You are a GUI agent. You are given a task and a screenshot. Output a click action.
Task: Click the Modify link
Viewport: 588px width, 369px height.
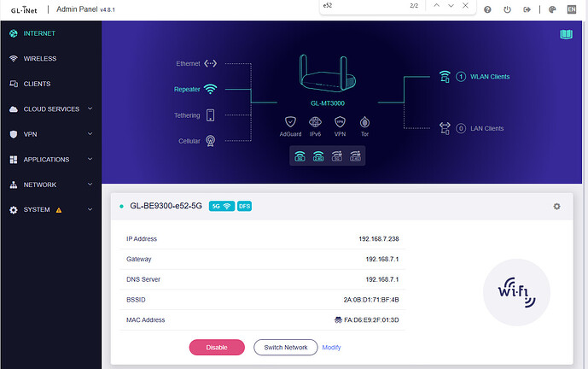pyautogui.click(x=331, y=348)
